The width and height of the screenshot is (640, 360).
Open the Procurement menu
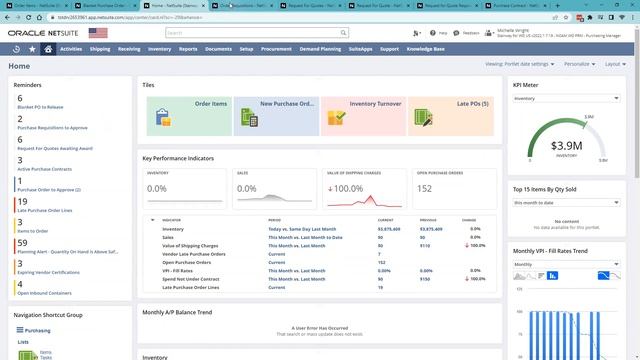(276, 49)
